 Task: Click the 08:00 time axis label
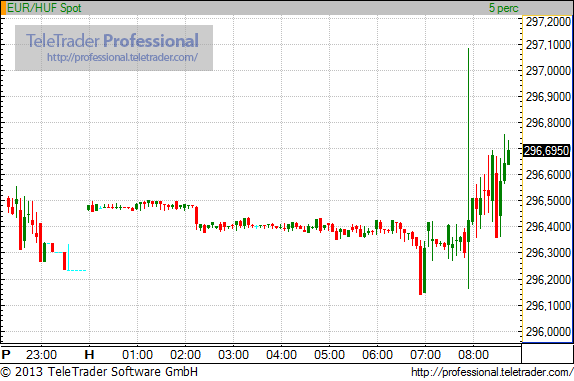(473, 355)
